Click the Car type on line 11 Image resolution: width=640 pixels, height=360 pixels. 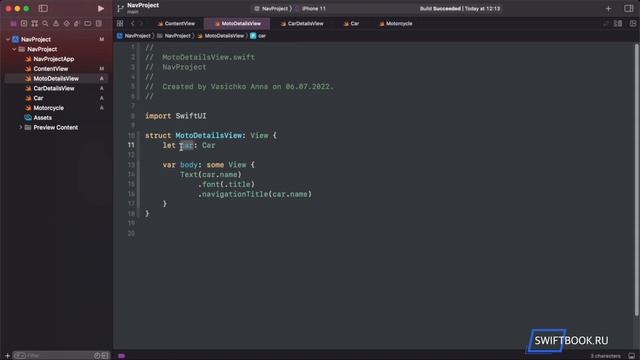pos(208,145)
